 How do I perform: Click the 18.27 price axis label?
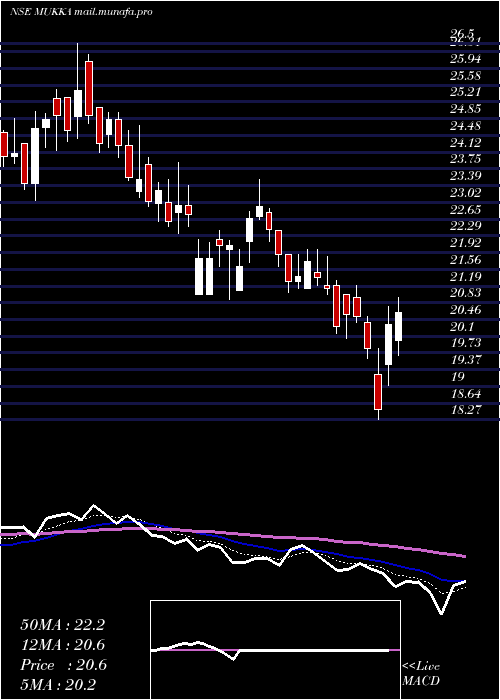pyautogui.click(x=466, y=410)
